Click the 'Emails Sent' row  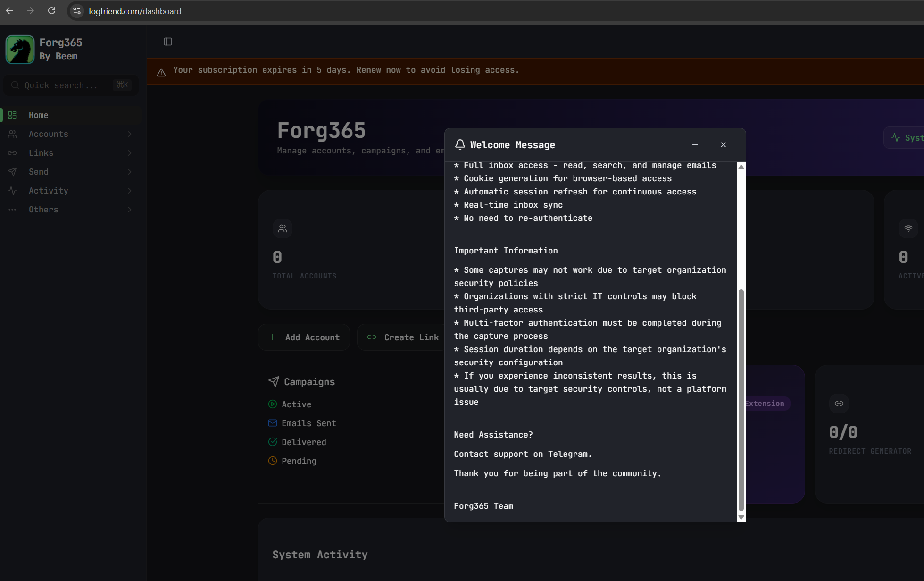(302, 423)
